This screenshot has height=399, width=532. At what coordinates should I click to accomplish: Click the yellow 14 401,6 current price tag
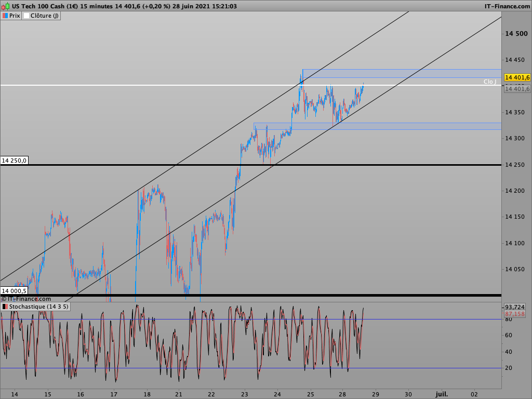(x=517, y=78)
